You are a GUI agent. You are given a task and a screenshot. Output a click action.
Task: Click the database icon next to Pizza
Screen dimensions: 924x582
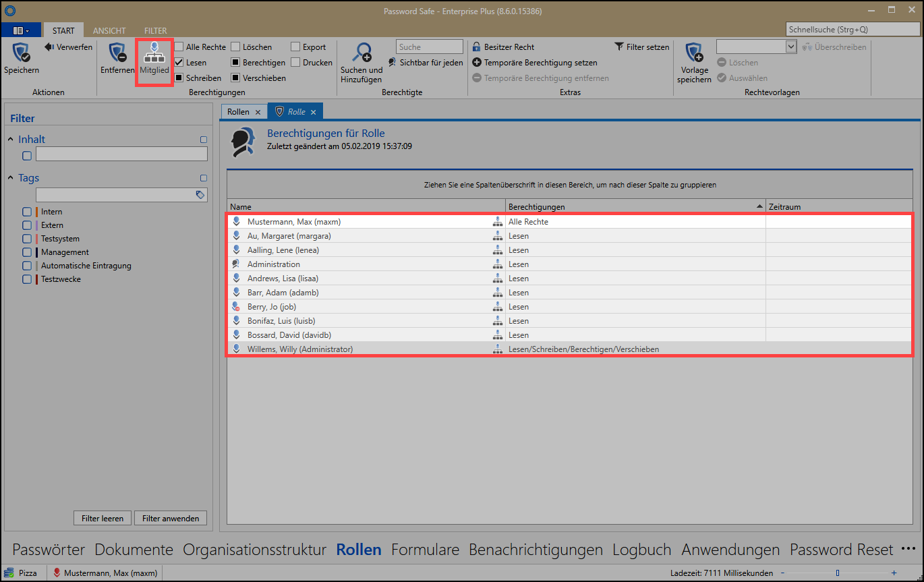(x=9, y=573)
